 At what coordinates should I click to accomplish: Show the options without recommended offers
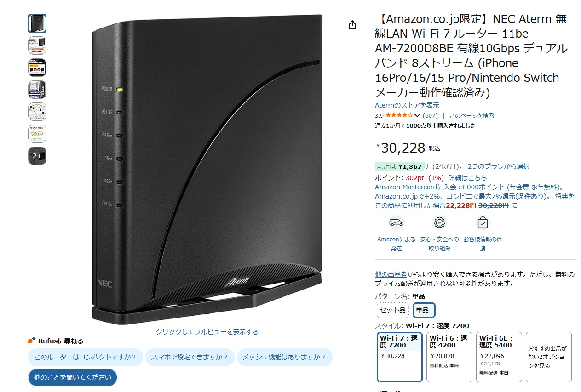[549, 357]
